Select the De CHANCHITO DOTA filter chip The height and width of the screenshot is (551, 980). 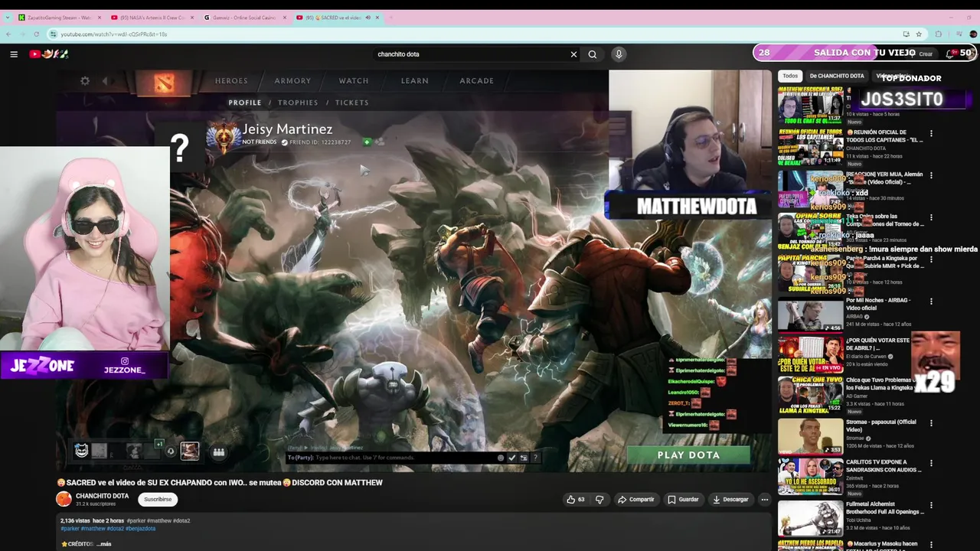[837, 76]
